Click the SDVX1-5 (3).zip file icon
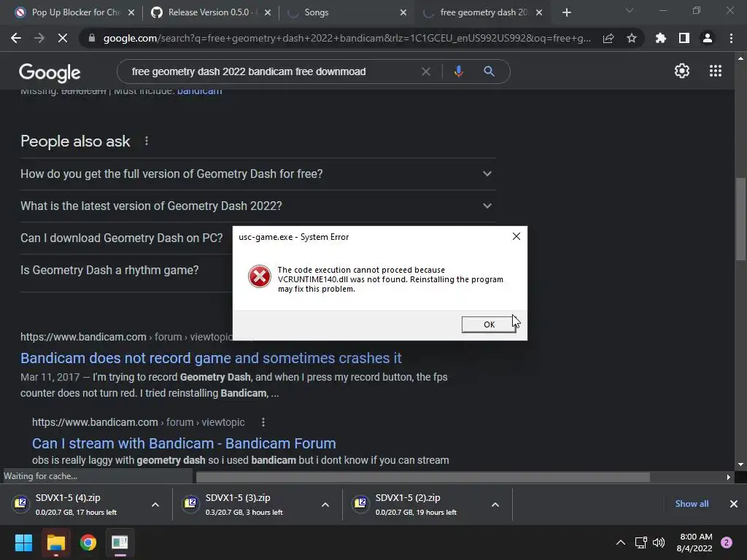The image size is (747, 560). point(190,502)
